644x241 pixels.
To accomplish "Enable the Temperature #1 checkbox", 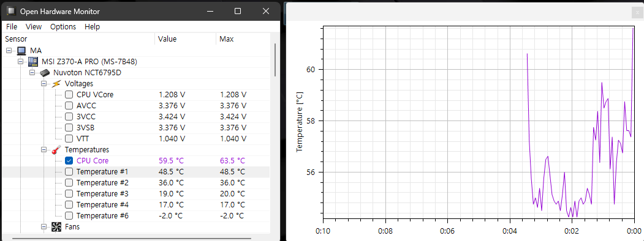I will pos(69,171).
